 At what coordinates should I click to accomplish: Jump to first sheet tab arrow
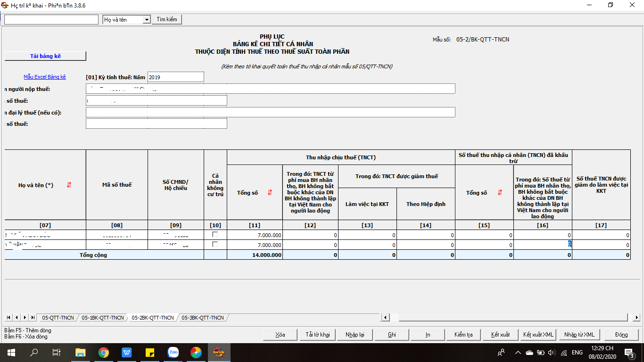pyautogui.click(x=9, y=317)
